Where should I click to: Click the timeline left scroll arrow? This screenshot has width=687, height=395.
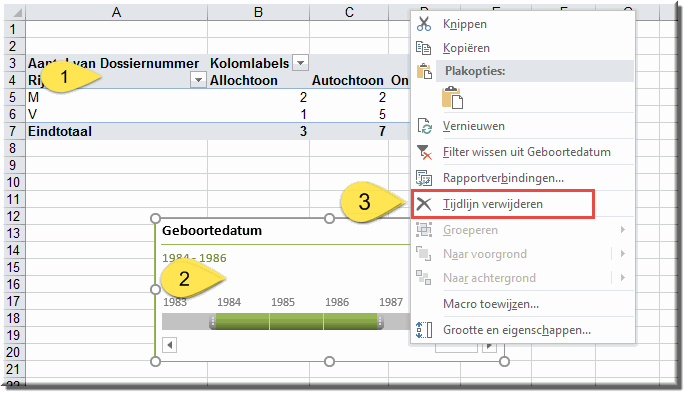[x=170, y=345]
